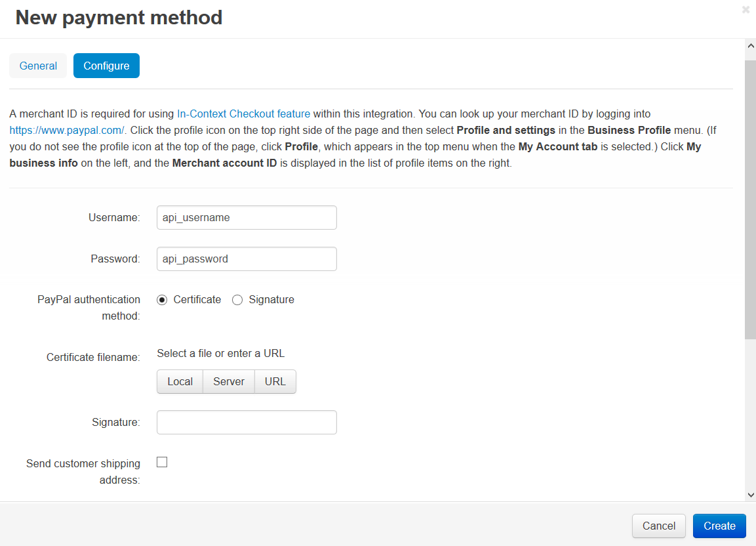Click the 'Certificate filename:' label
Viewport: 756px width, 546px height.
coord(93,358)
